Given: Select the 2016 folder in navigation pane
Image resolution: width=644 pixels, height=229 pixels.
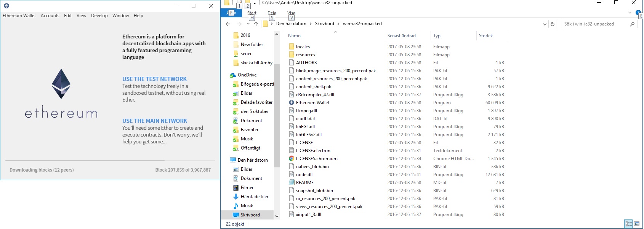Looking at the screenshot, I should point(246,35).
